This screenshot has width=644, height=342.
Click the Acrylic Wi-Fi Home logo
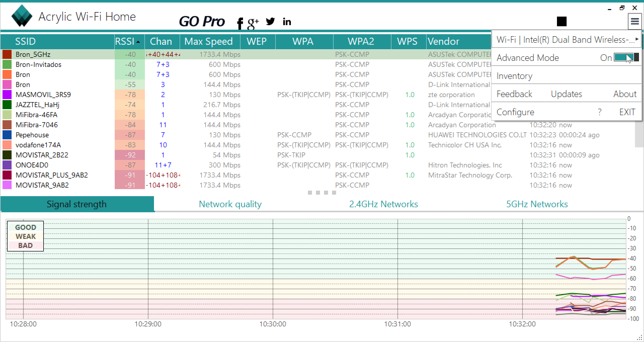click(x=22, y=16)
